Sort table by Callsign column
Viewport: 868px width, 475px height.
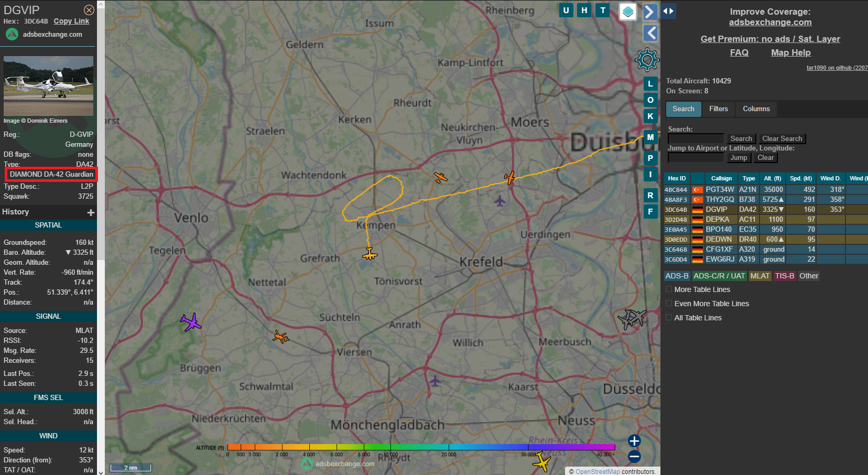[721, 178]
